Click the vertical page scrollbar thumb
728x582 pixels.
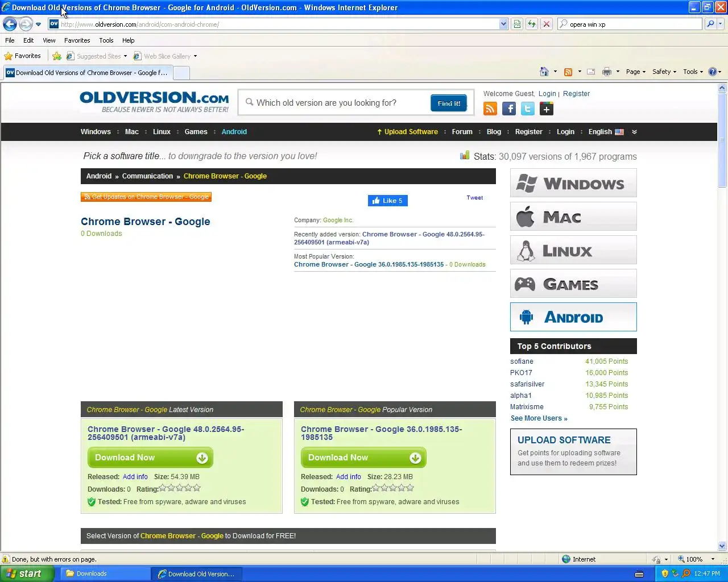(x=722, y=140)
